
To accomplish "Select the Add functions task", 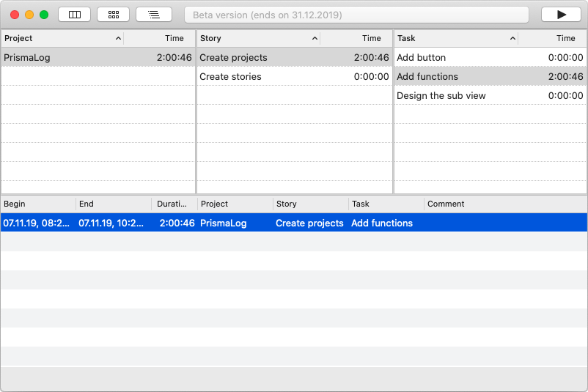I will pos(490,76).
